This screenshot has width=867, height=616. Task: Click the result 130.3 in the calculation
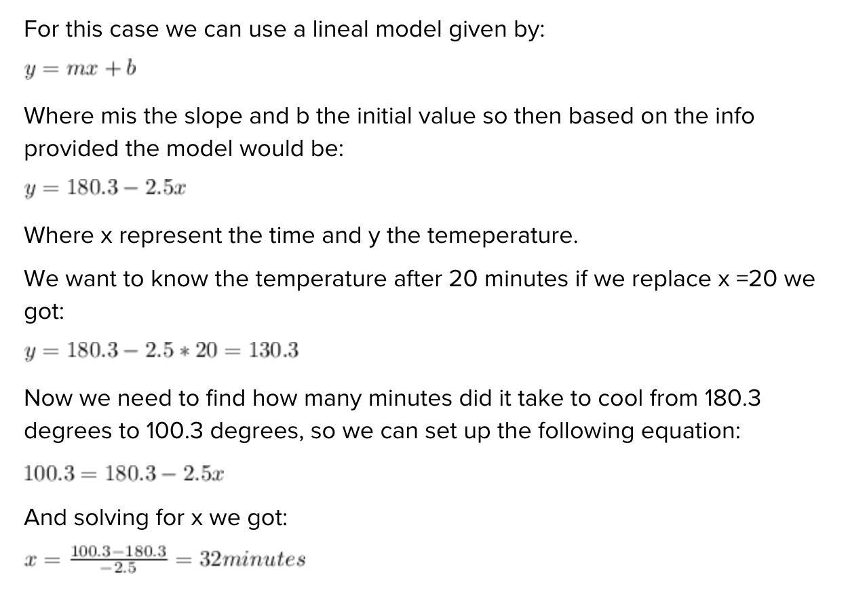(273, 351)
